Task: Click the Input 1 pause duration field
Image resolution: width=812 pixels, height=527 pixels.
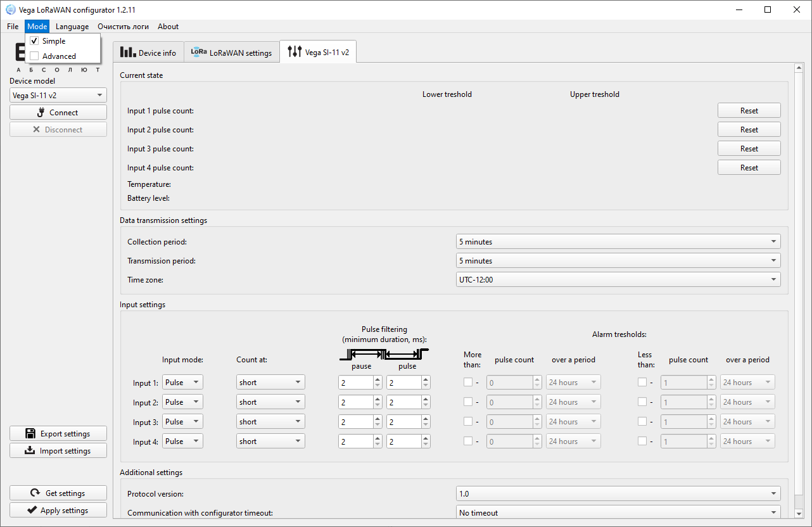Action: [x=356, y=383]
